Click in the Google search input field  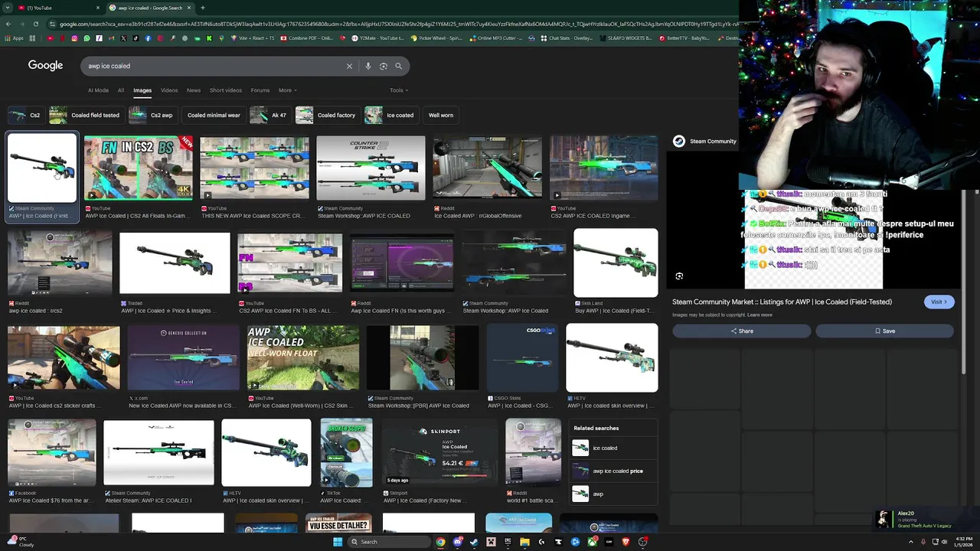214,66
